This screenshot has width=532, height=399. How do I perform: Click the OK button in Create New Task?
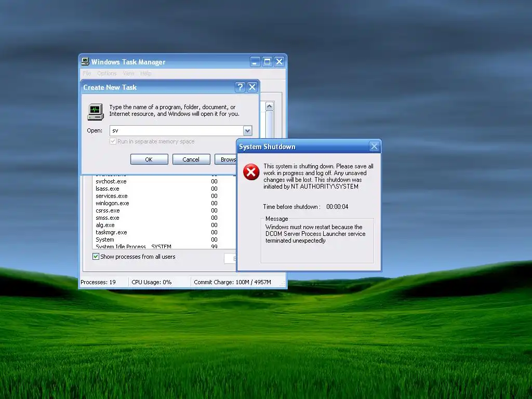149,159
